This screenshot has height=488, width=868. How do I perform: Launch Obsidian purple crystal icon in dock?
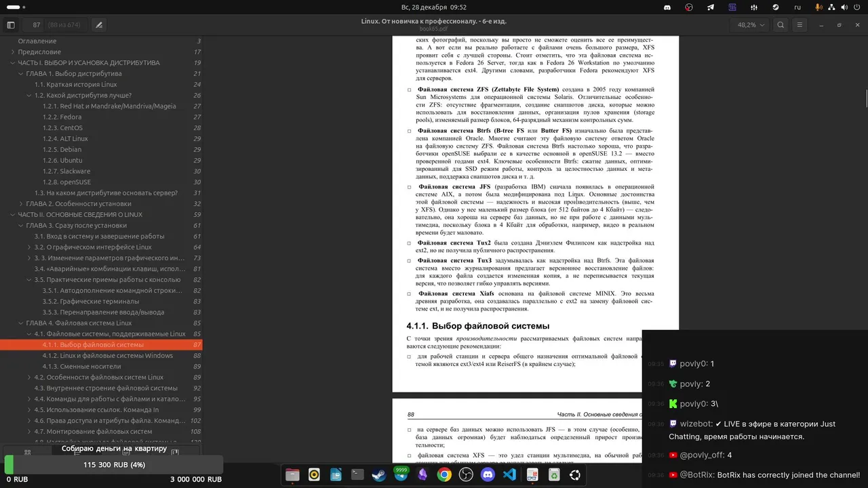pos(422,474)
